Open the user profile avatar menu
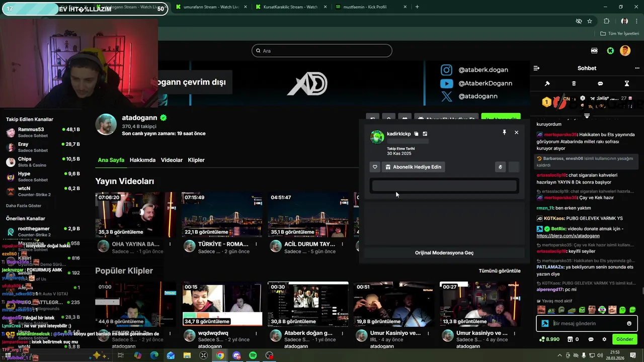The width and height of the screenshot is (644, 362). click(x=625, y=51)
